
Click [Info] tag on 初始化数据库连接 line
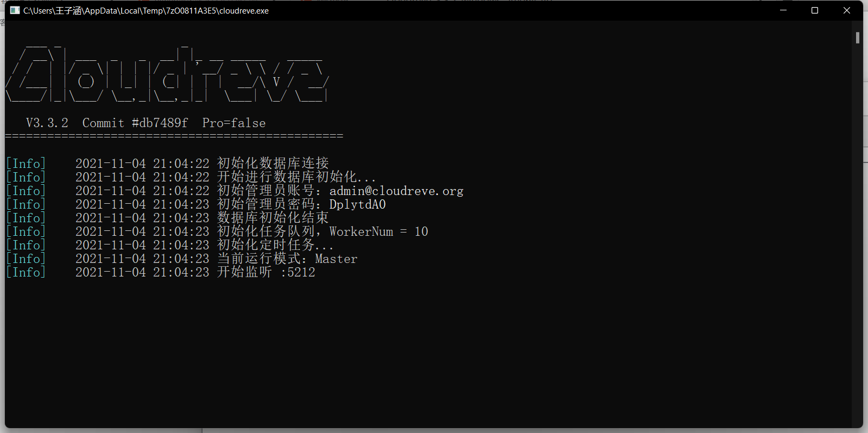click(26, 164)
